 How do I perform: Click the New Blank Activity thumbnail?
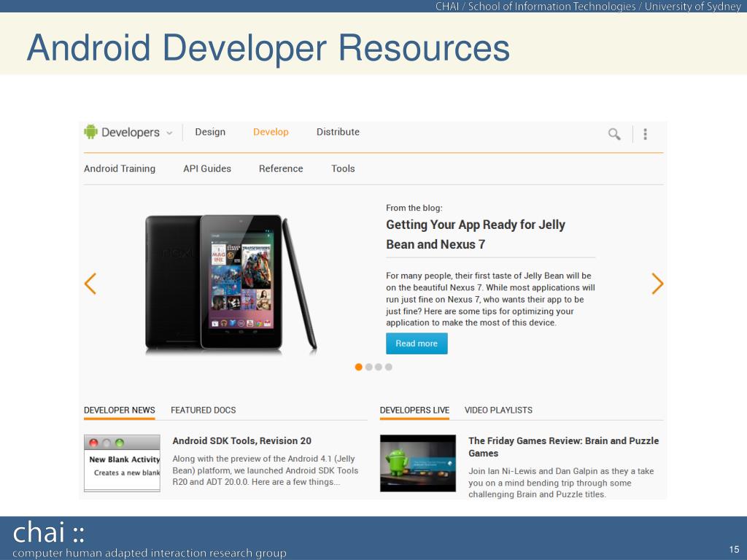122,463
